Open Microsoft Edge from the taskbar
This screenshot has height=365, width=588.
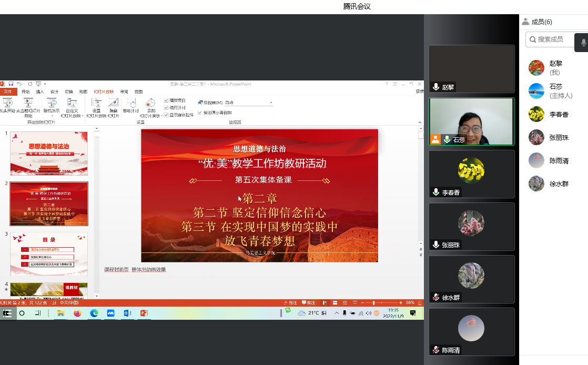(94, 313)
